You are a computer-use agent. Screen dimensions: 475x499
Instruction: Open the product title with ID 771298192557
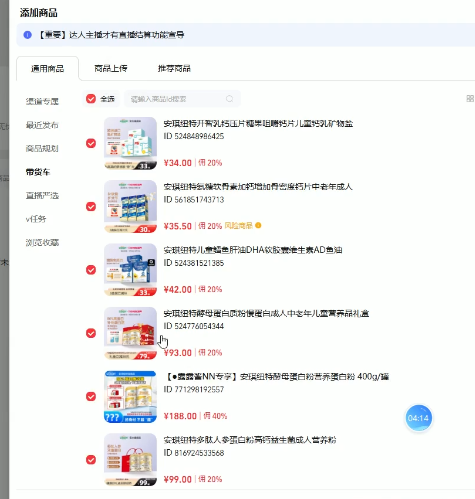coord(277,377)
